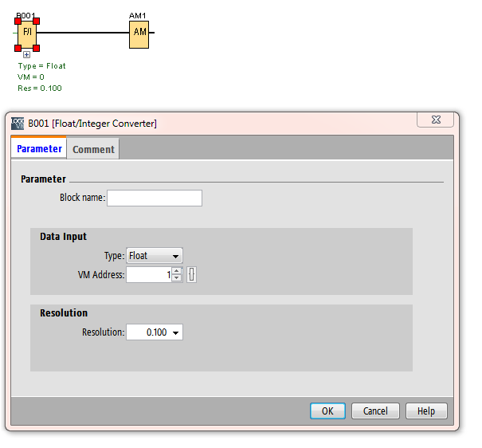
Task: Close the Float/Integer Converter dialog
Action: point(436,120)
